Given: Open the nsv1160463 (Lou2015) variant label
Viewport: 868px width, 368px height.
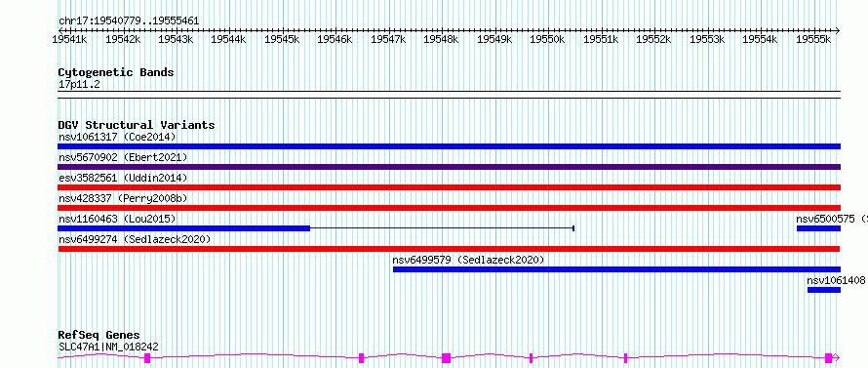Looking at the screenshot, I should point(117,219).
